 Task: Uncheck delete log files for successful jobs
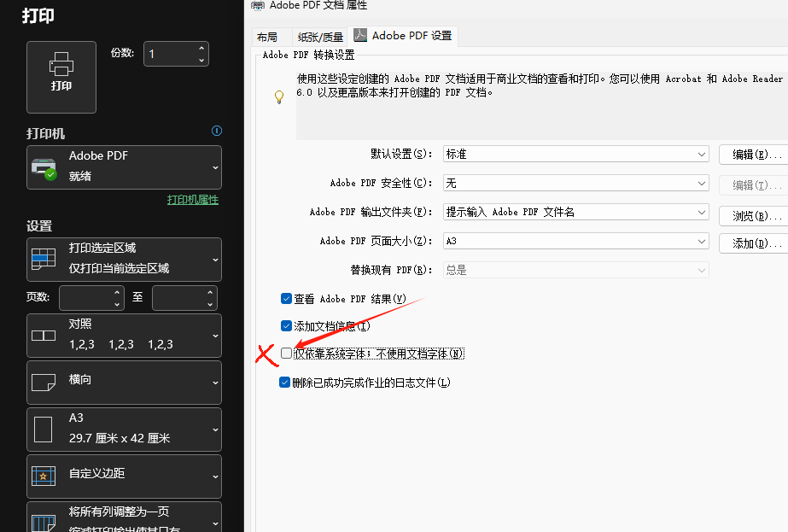click(x=284, y=383)
